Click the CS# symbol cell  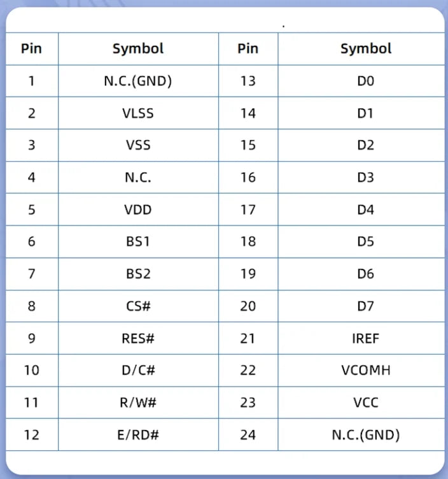click(138, 306)
